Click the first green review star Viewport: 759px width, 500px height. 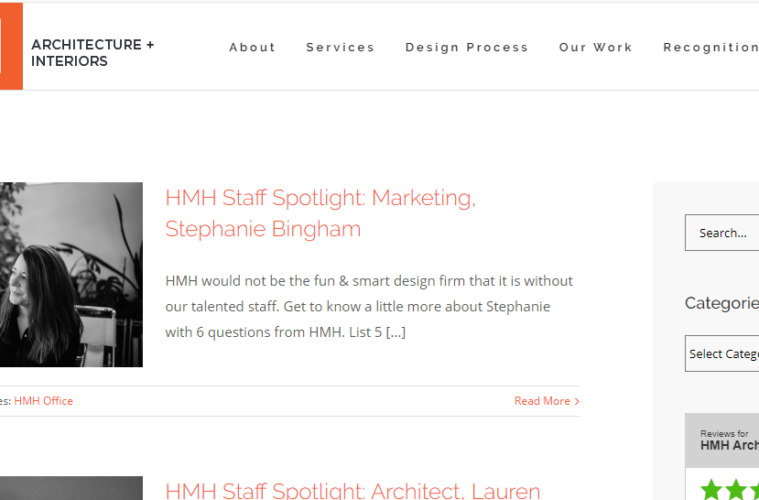click(712, 490)
